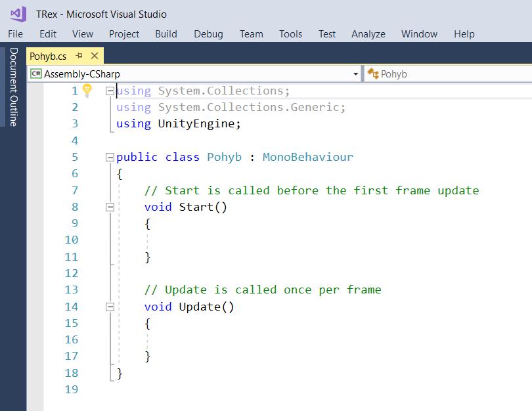Open the Pohyb type navigation dropdown

[448, 74]
